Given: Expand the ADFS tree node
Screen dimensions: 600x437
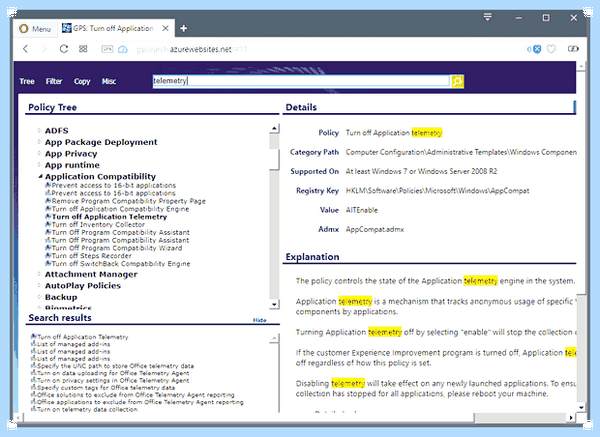Looking at the screenshot, I should point(39,130).
